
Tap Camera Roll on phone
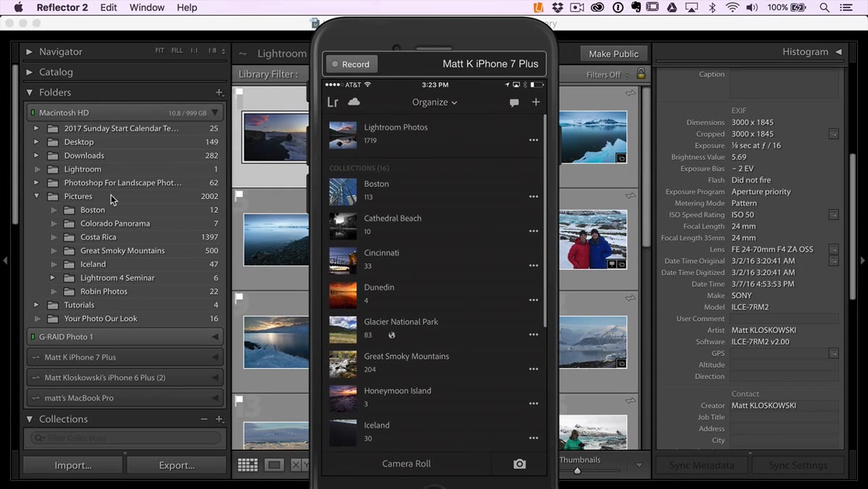tap(407, 464)
